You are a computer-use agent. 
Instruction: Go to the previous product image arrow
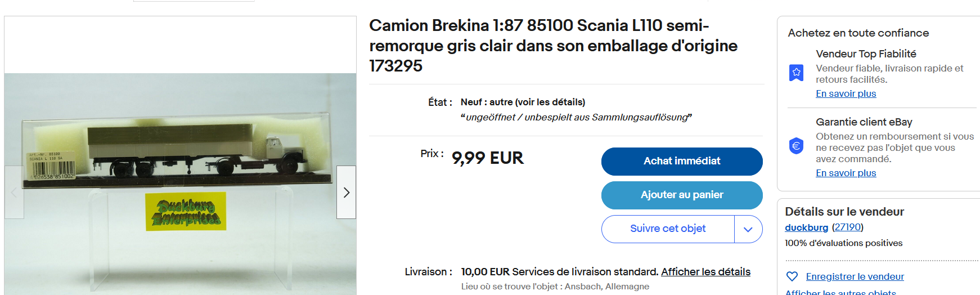(x=14, y=193)
